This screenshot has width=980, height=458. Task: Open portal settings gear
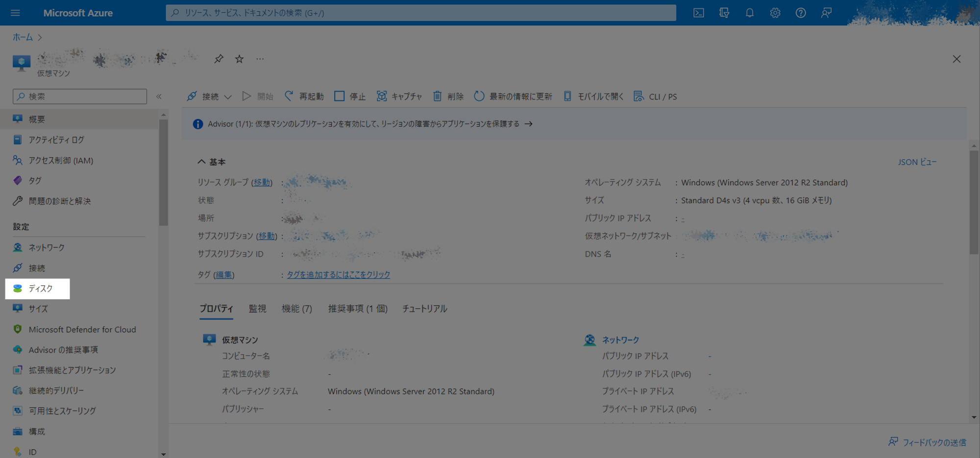click(x=775, y=13)
